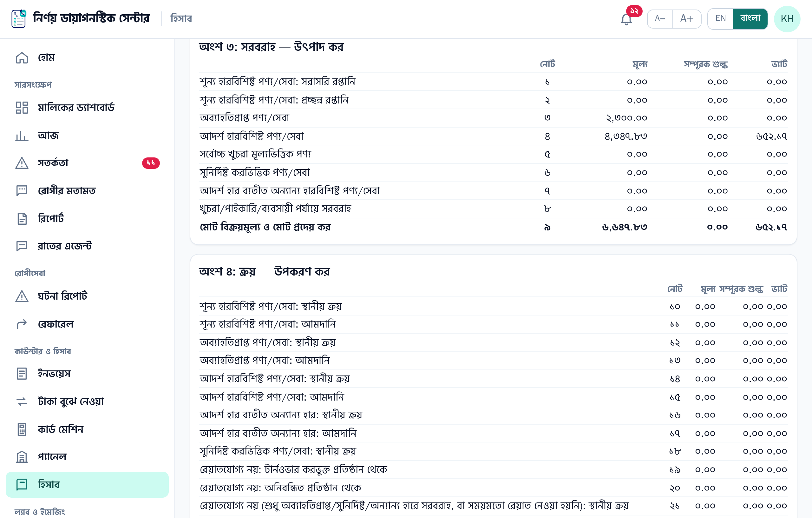Click VAT value ৬৫২.১৭ in note ৪ row
812x518 pixels.
point(771,136)
